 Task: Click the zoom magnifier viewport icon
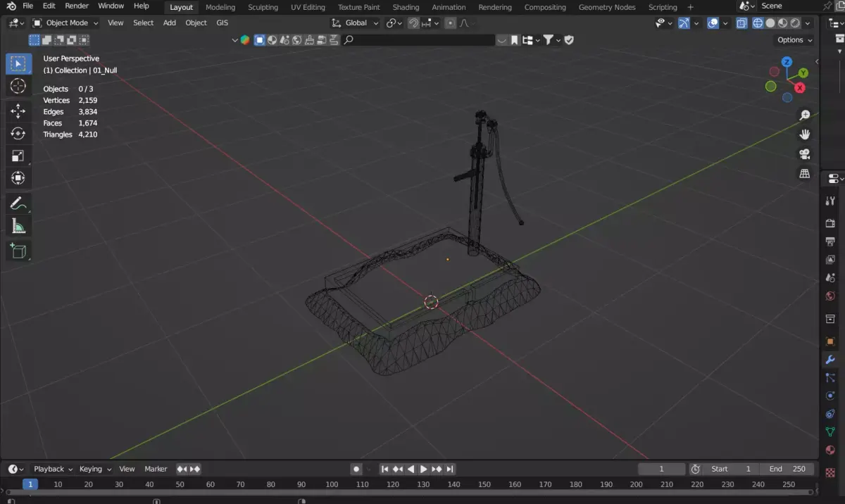coord(805,115)
